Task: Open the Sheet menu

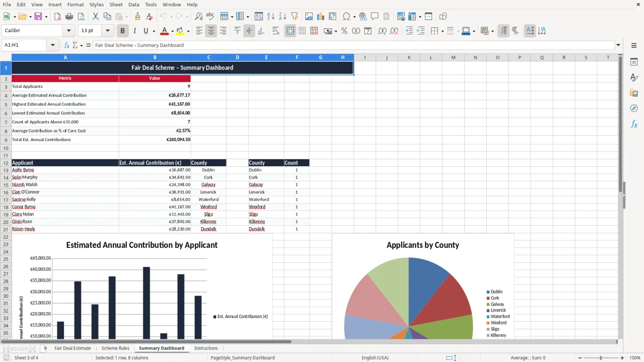Action: click(116, 4)
